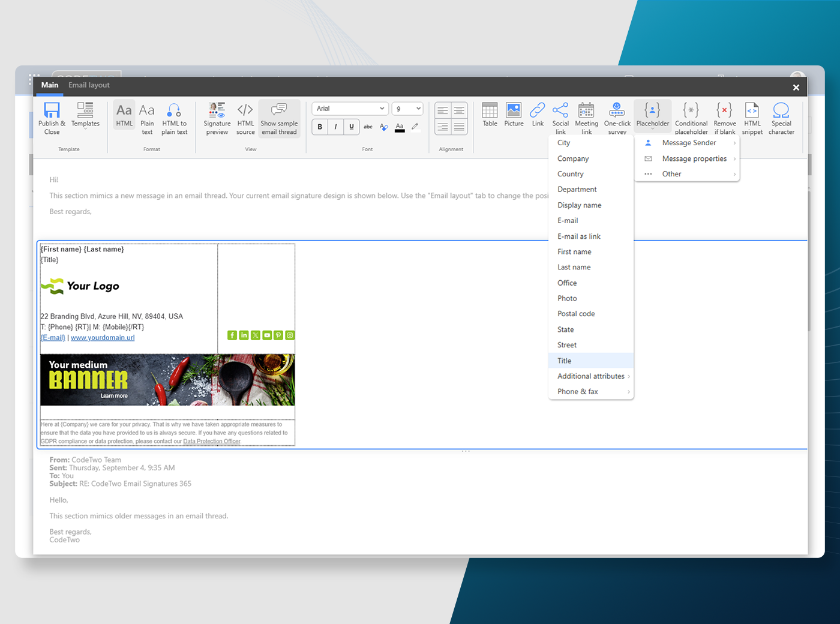Switch to the Main tab
Viewport: 840px width, 624px height.
click(x=50, y=85)
